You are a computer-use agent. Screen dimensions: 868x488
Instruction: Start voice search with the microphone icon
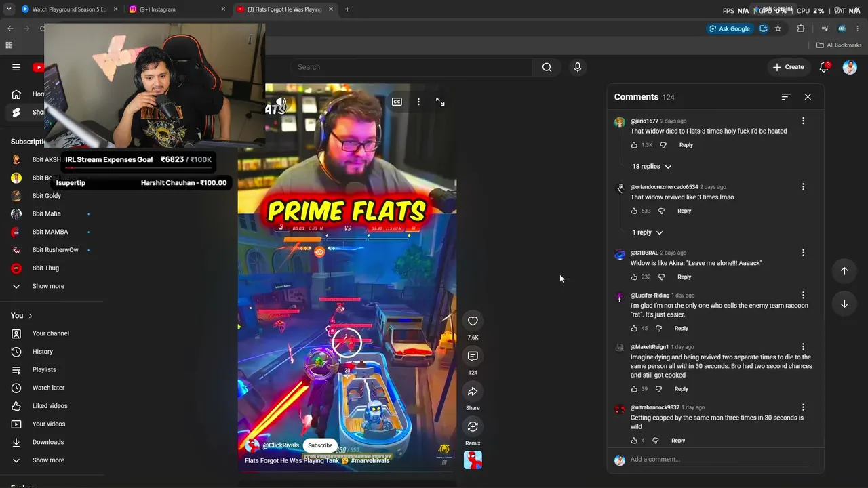tap(578, 67)
